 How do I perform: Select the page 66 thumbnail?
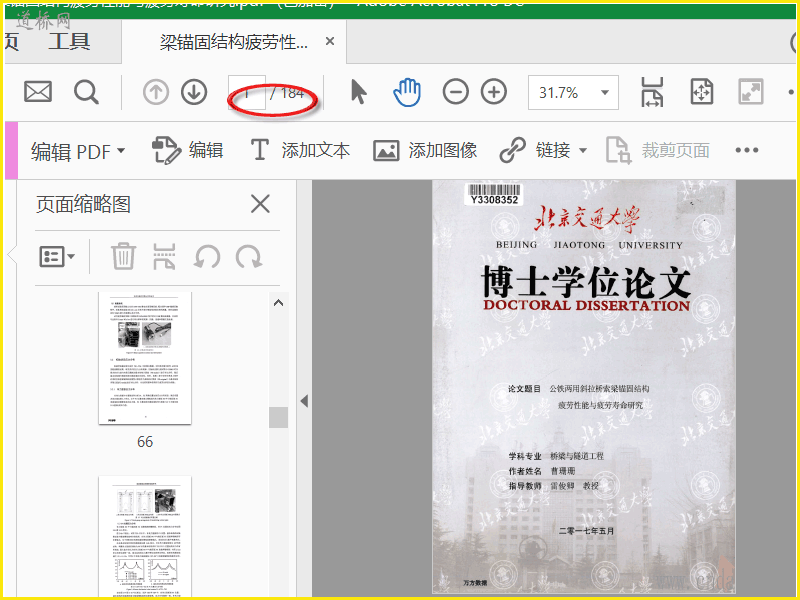coord(145,358)
